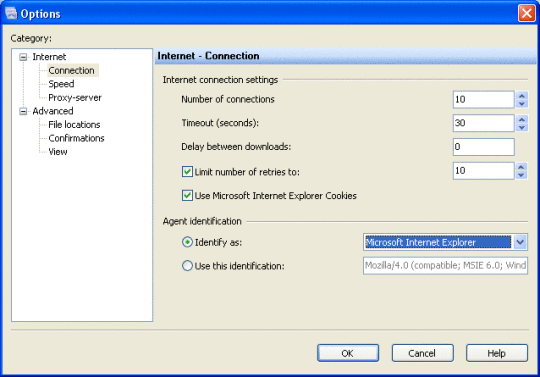Open Help for options dialog
The image size is (540, 377).
click(x=497, y=353)
